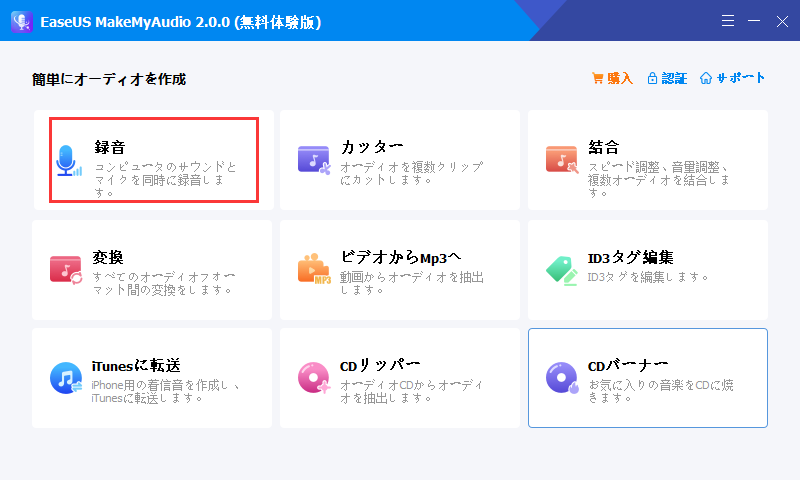
Task: Click the shopping cart icon beside 購入
Action: pos(597,78)
